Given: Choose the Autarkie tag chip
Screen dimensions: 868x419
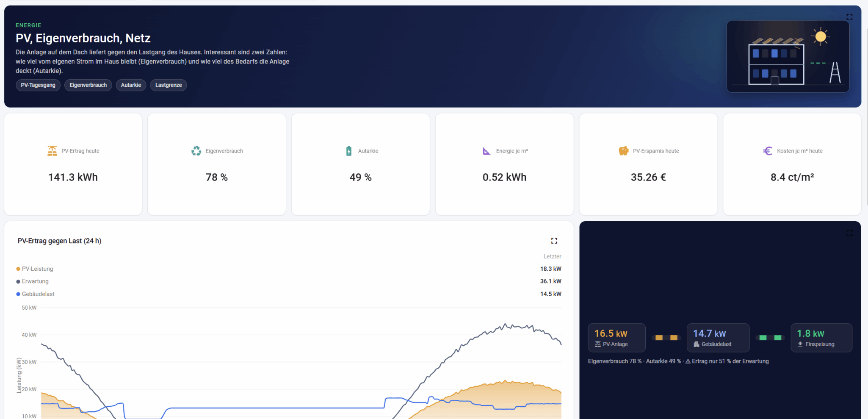Looking at the screenshot, I should [x=131, y=85].
